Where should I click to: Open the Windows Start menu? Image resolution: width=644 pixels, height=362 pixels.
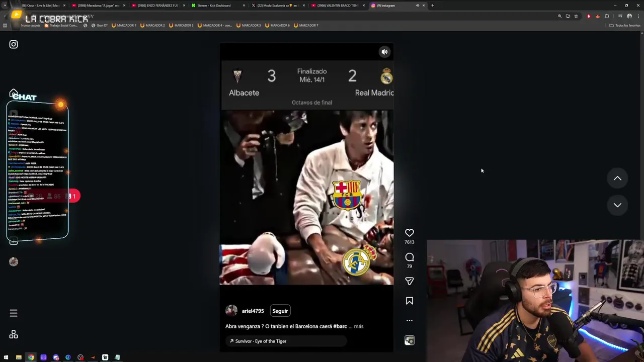point(7,357)
